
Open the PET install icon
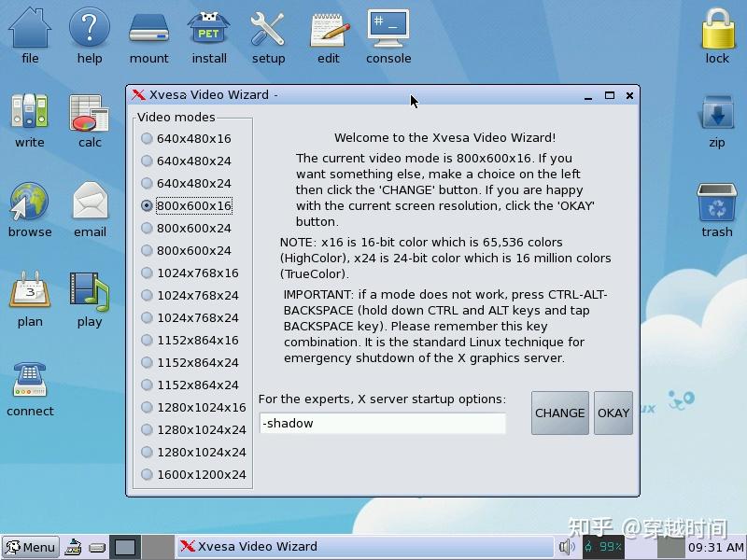(208, 30)
